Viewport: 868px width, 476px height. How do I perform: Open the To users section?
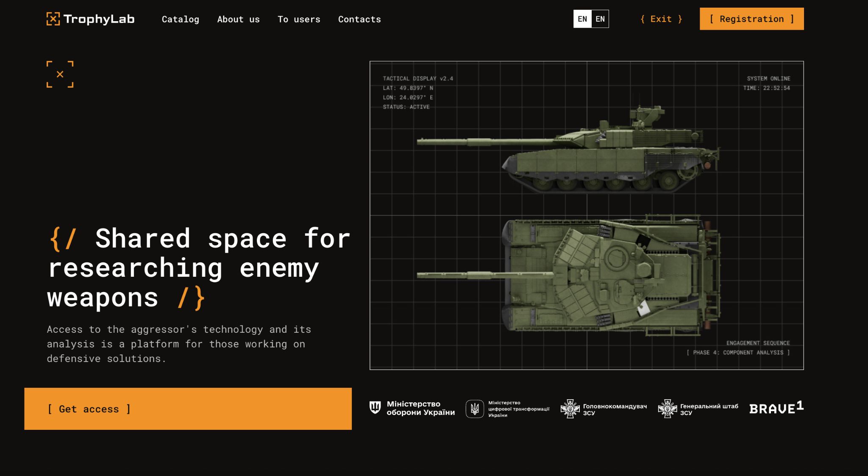tap(299, 19)
